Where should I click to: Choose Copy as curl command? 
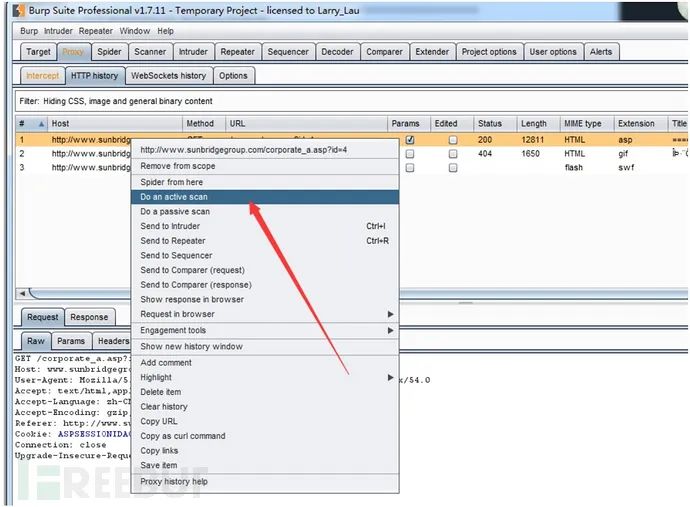tap(265, 436)
